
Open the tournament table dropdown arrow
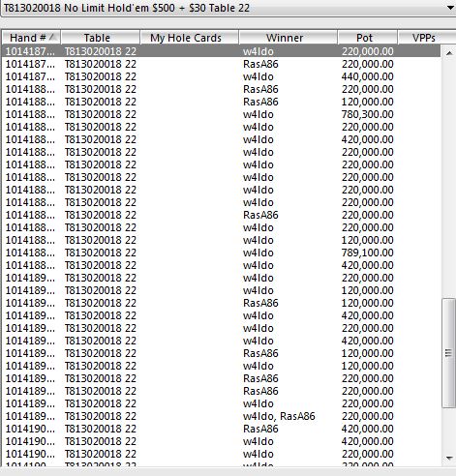coord(450,8)
